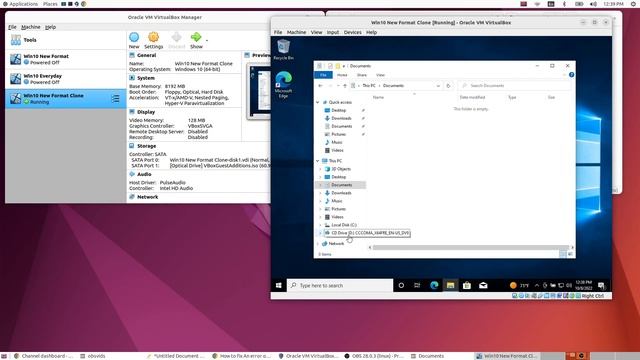Open Help menu in VirtualBox Manager
Image resolution: width=640 pixels, height=360 pixels.
[x=50, y=27]
